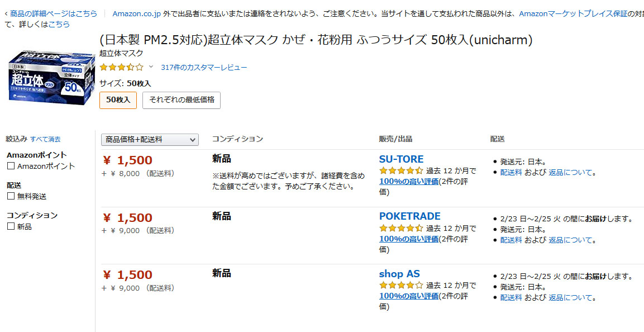Select the 50枚入 size option
The width and height of the screenshot is (644, 332).
[118, 100]
